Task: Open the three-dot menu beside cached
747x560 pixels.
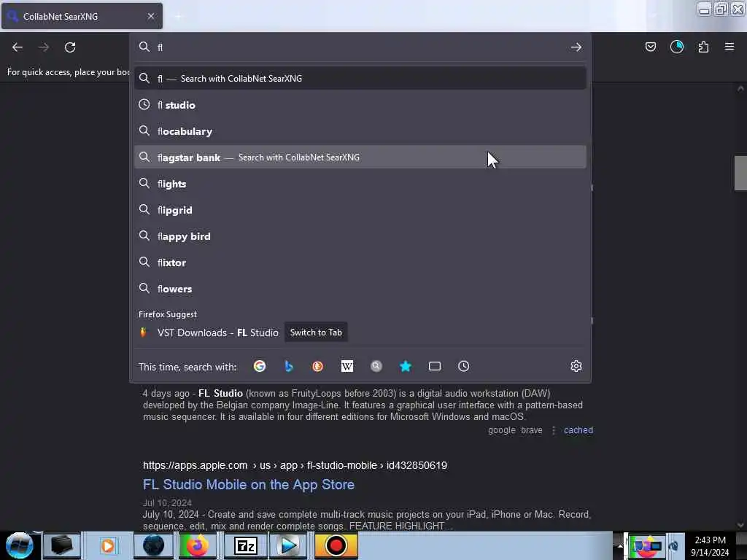Action: (554, 430)
